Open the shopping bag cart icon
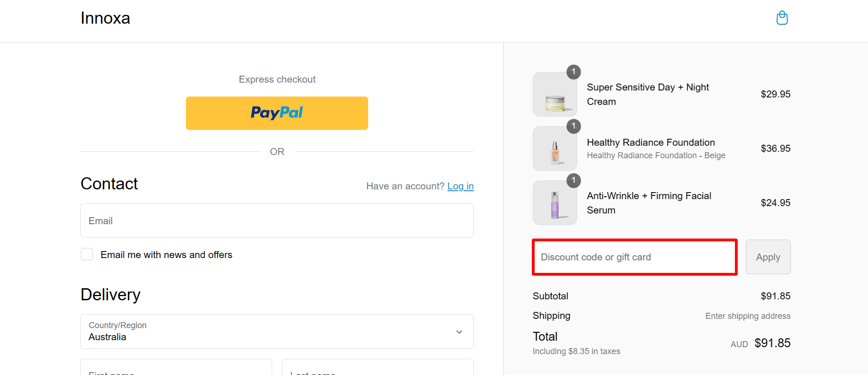The height and width of the screenshot is (375, 868). point(782,18)
